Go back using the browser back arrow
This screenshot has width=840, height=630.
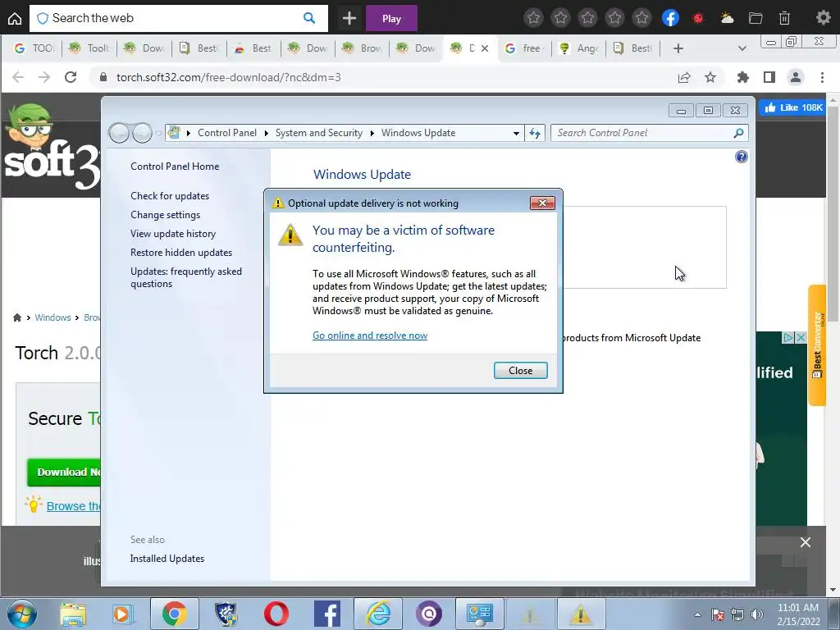(18, 77)
